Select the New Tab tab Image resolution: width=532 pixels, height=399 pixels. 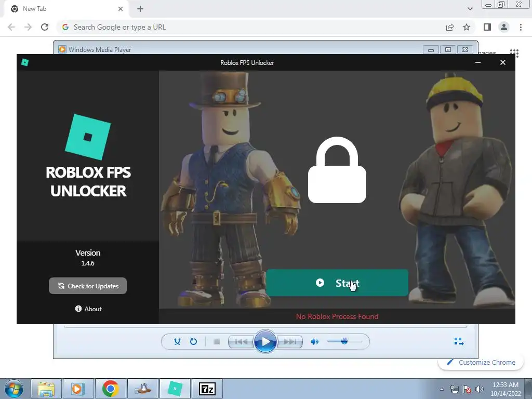point(66,9)
